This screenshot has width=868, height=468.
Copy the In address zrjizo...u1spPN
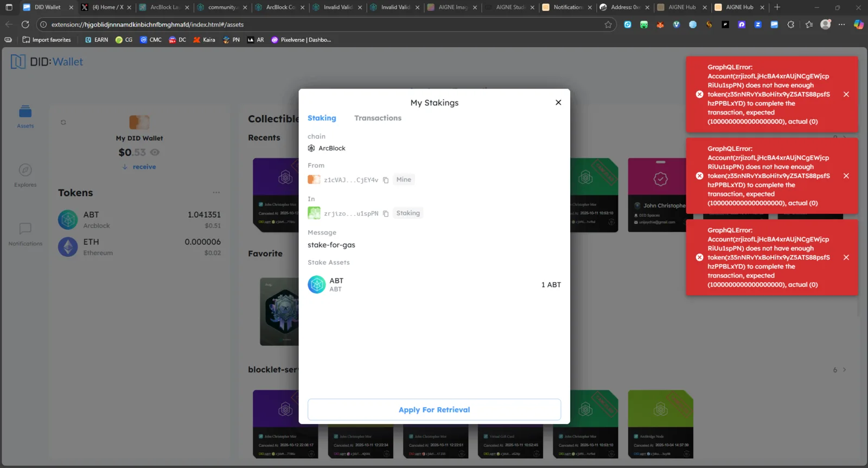pos(386,214)
